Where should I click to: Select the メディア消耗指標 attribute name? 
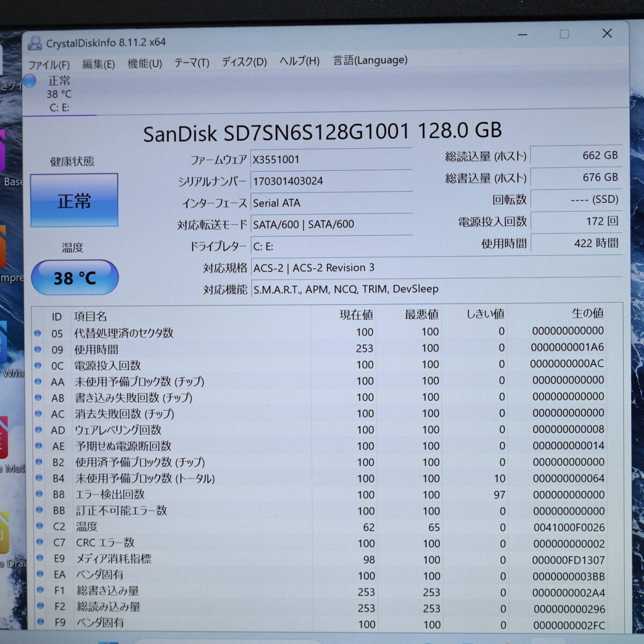tap(114, 559)
